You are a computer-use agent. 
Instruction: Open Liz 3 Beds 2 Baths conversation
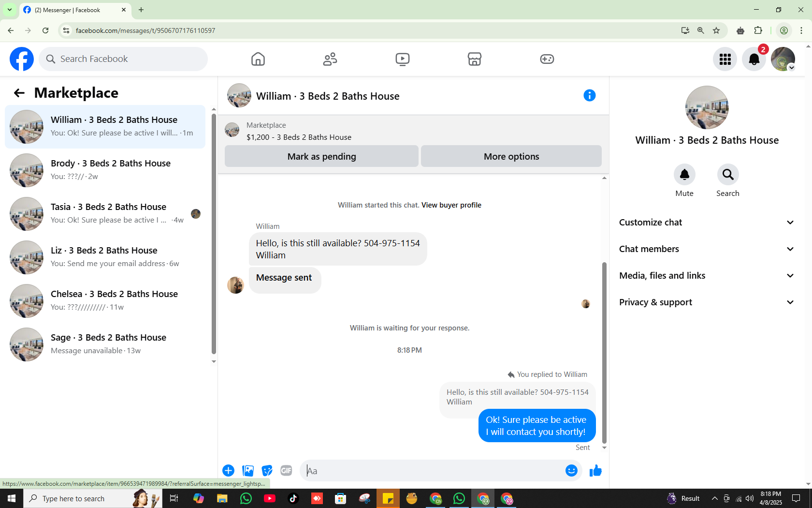(105, 257)
